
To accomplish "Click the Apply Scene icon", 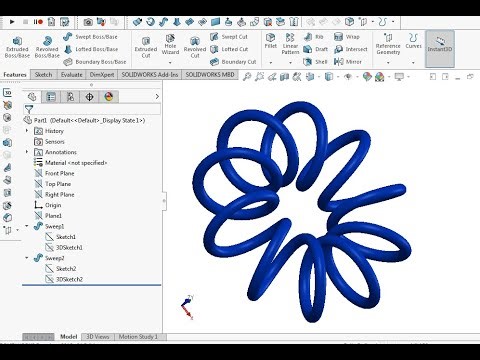I will point(380,77).
